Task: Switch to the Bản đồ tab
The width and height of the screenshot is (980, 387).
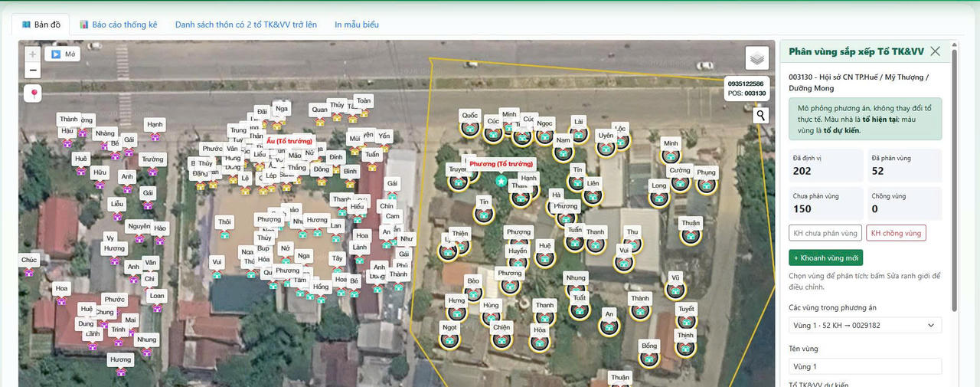Action: [41, 25]
